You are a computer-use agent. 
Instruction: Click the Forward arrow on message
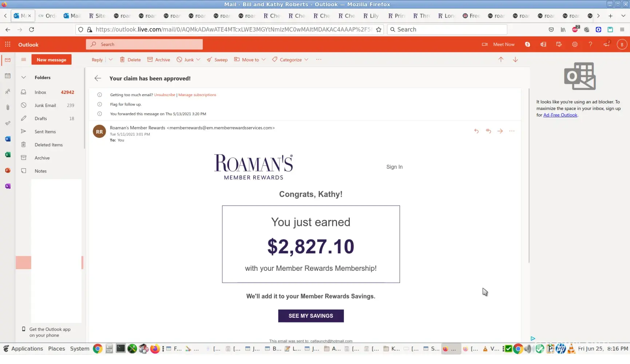[x=500, y=131]
